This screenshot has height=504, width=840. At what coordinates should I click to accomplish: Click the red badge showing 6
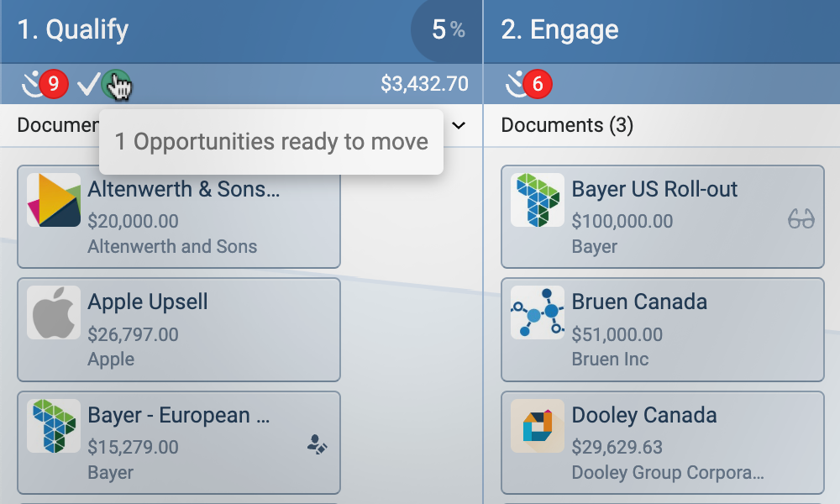[538, 83]
